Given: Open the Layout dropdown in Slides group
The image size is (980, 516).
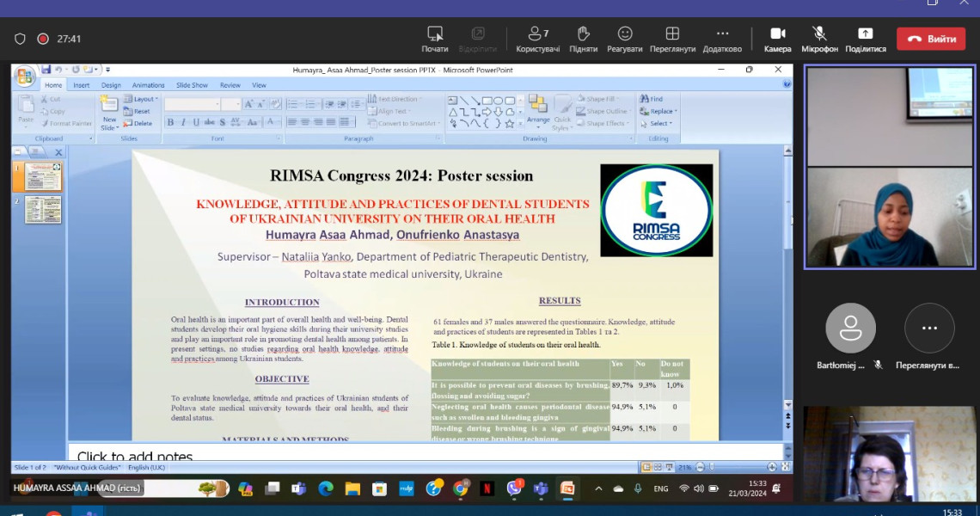Looking at the screenshot, I should [141, 99].
